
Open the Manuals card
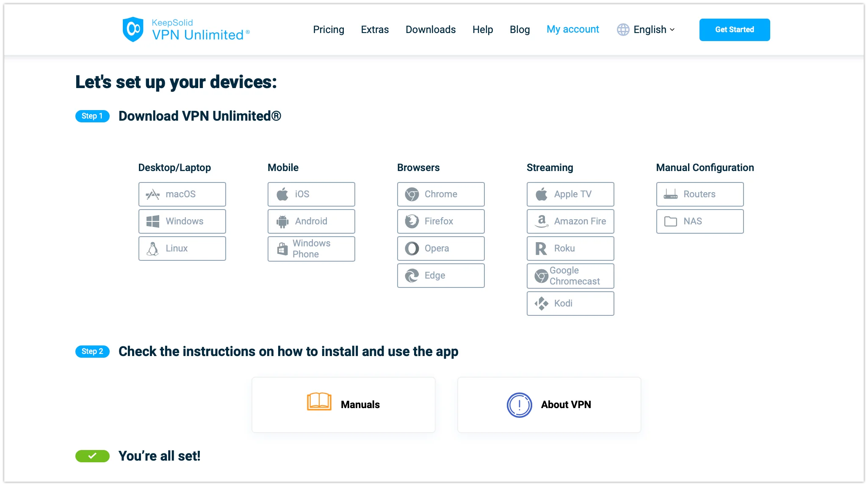click(x=343, y=405)
